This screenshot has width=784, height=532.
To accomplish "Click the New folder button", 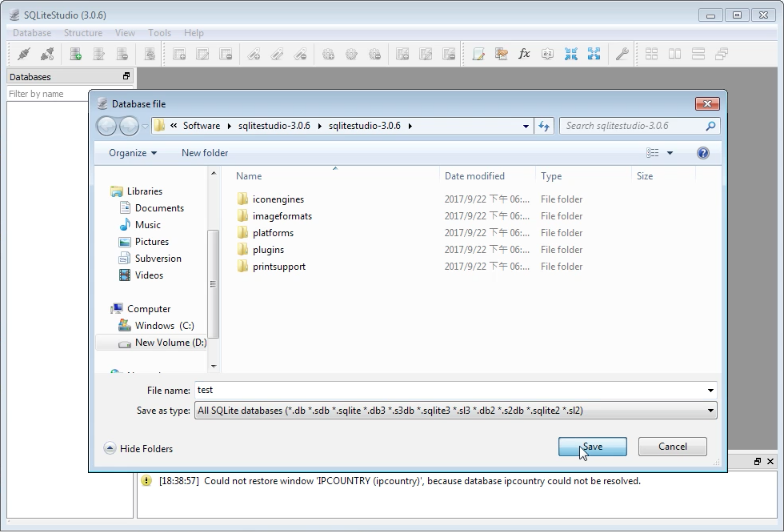I will point(204,153).
